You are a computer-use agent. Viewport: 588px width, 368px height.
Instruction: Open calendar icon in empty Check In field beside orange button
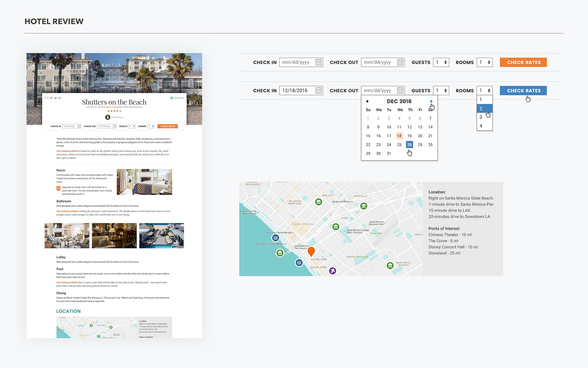click(x=318, y=62)
